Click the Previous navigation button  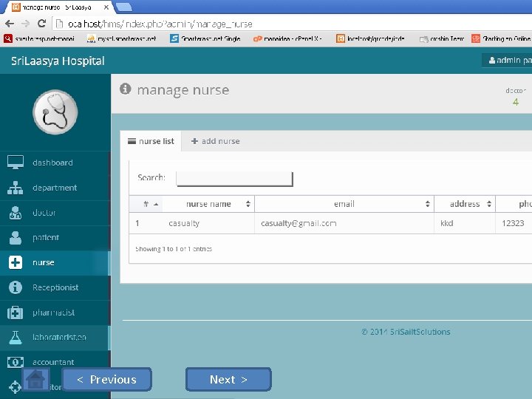[107, 379]
